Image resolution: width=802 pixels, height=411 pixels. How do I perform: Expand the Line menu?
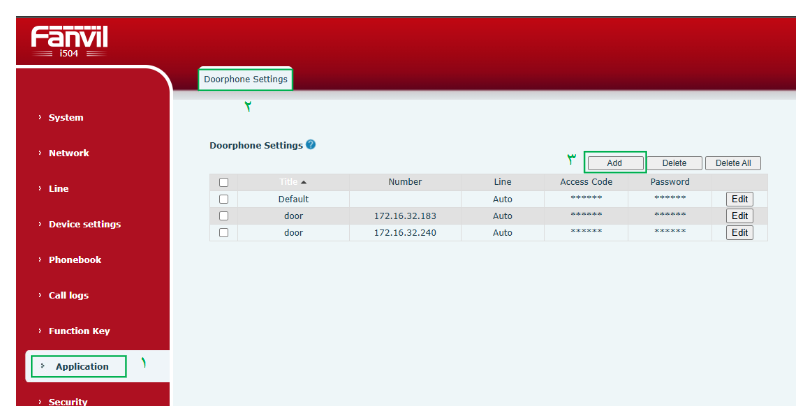pyautogui.click(x=58, y=189)
